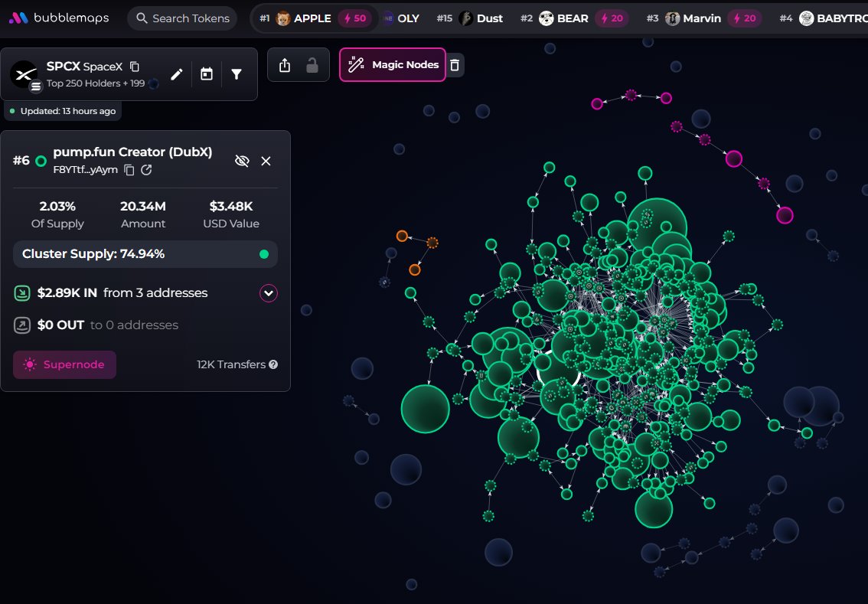Click the APPLE 50 boost badge
The image size is (868, 604).
pyautogui.click(x=355, y=18)
